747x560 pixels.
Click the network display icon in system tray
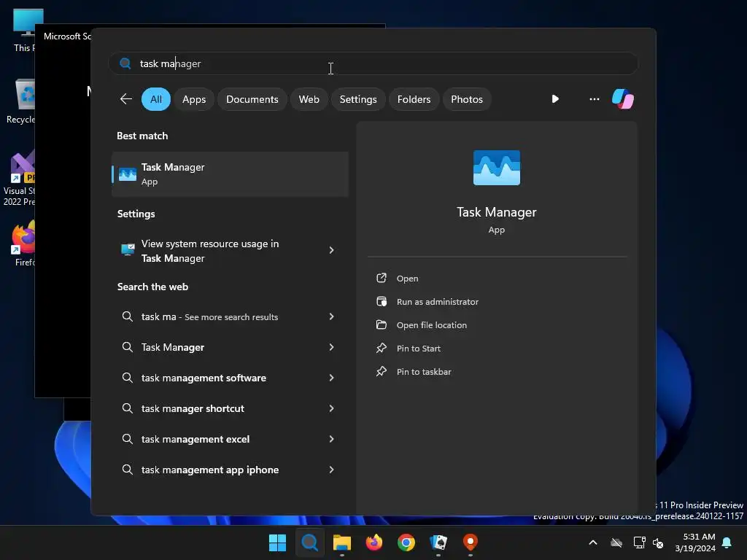tap(639, 542)
